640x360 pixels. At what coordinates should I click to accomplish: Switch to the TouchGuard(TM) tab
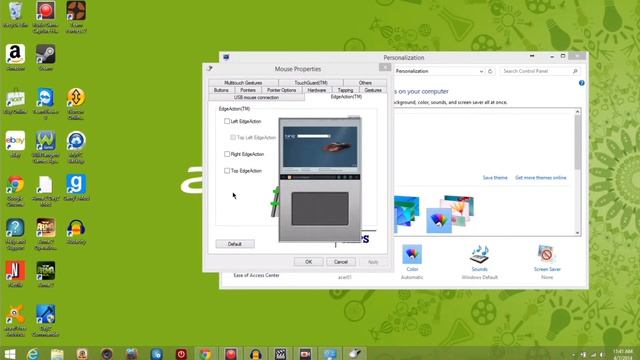point(311,83)
